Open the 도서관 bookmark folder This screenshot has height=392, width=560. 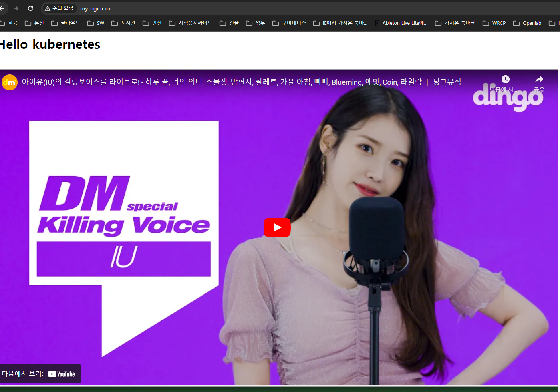[123, 23]
